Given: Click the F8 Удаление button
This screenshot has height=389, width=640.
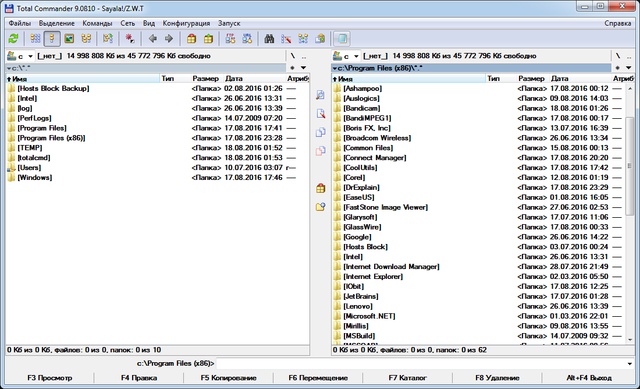Looking at the screenshot, I should click(497, 378).
